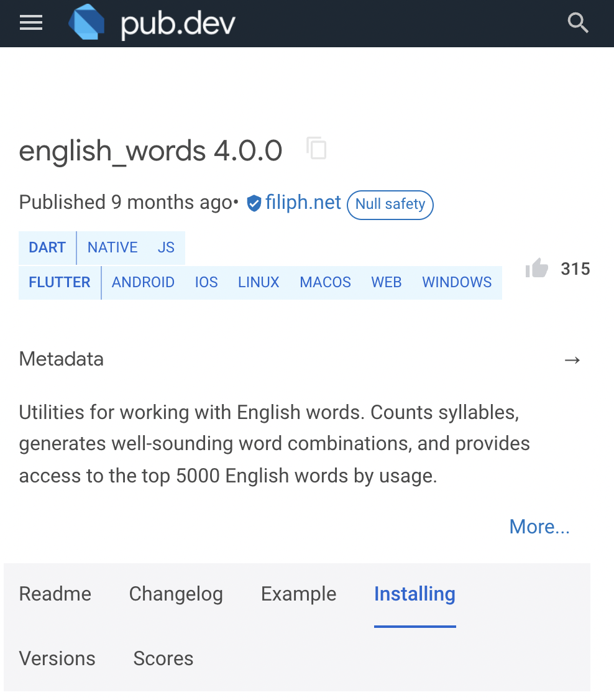This screenshot has width=614, height=700.
Task: Click the package description paragraph
Action: coord(274,444)
